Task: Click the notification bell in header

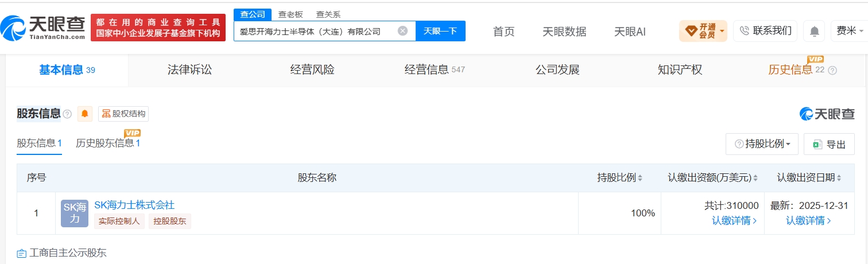Action: pyautogui.click(x=814, y=31)
